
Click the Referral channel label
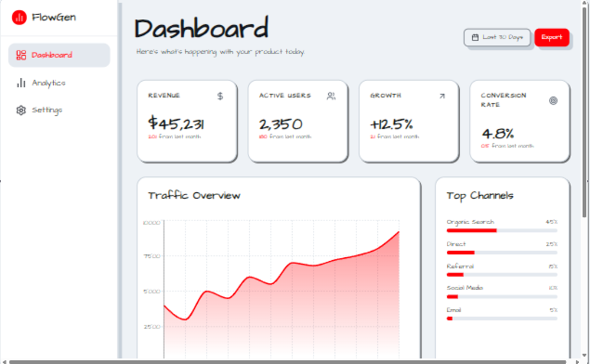pos(460,266)
